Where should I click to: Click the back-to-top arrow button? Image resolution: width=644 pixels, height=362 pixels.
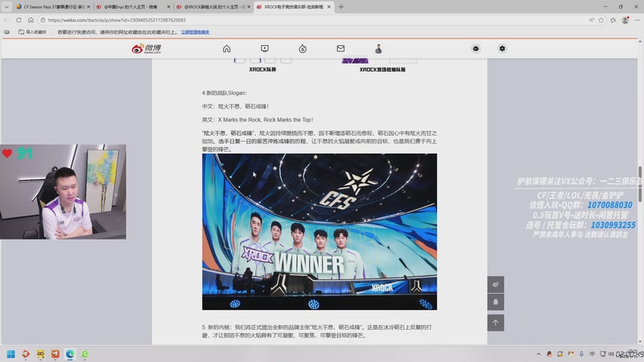[495, 323]
